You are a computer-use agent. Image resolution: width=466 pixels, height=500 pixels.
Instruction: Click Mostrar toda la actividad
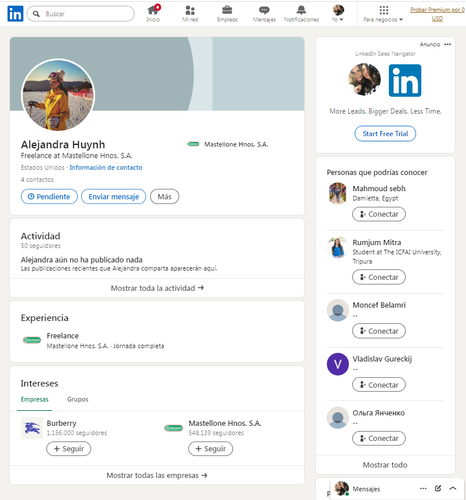point(157,288)
